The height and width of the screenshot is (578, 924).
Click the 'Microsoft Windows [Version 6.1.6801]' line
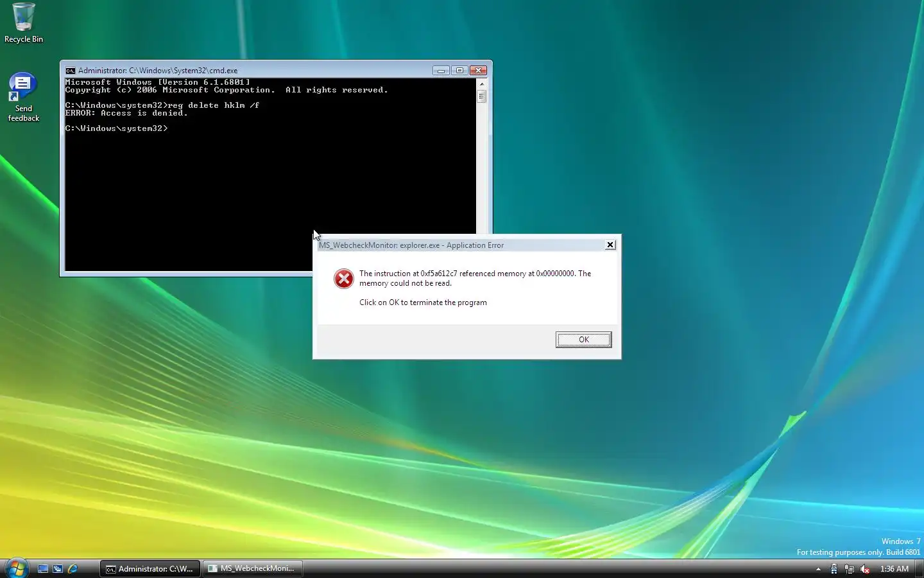(157, 82)
